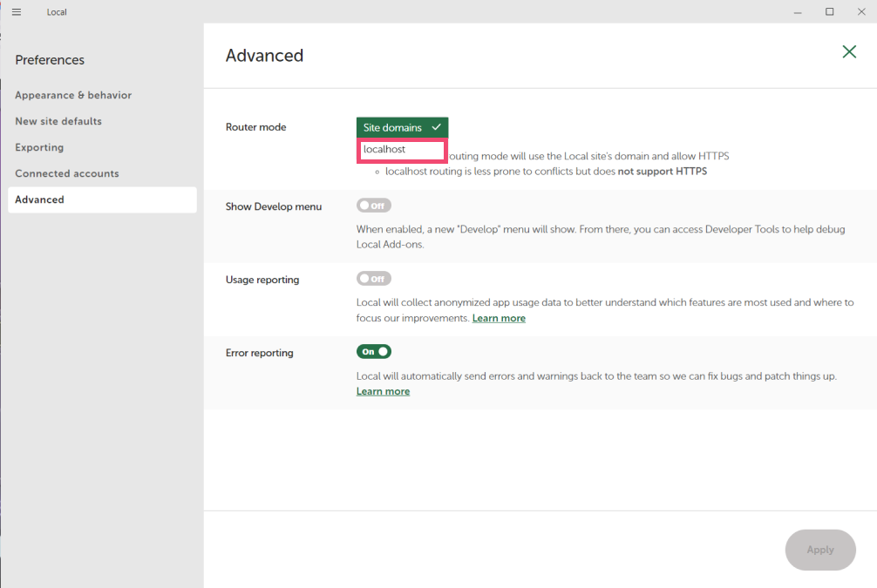Minimize the Local window

[x=798, y=12]
